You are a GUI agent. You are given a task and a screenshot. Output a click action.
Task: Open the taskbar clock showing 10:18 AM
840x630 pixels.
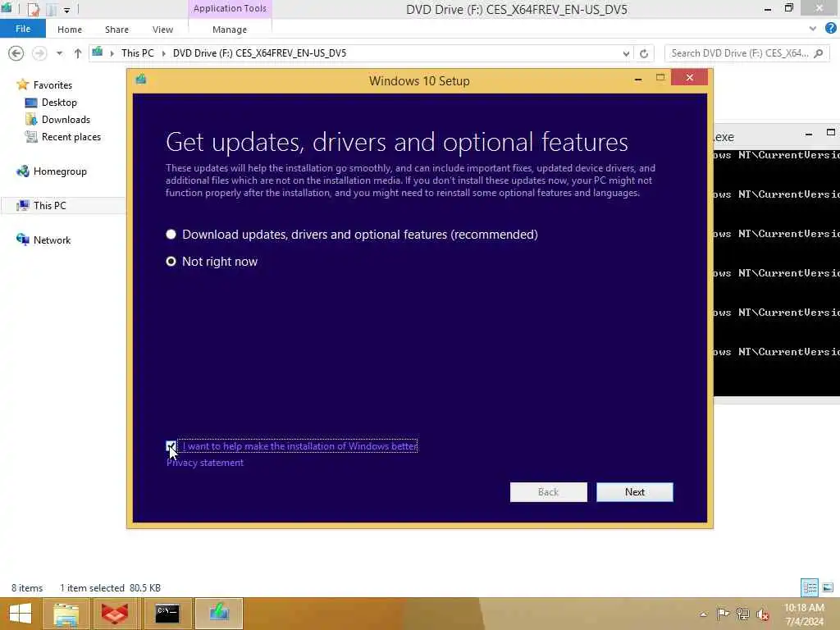click(x=804, y=614)
